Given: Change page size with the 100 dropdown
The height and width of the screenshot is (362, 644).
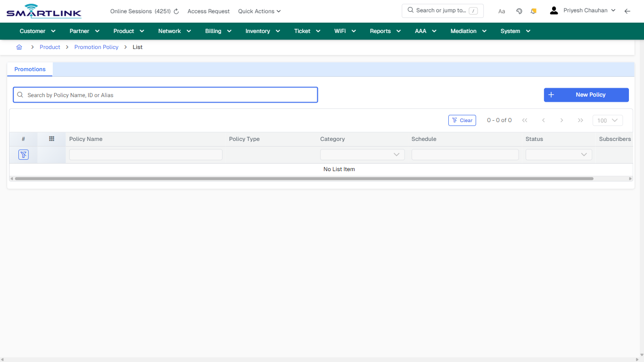Looking at the screenshot, I should [x=607, y=120].
